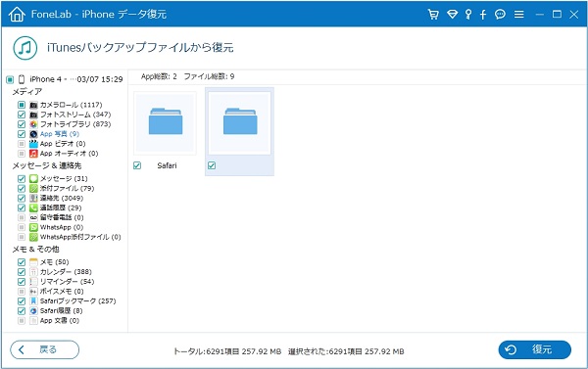Click the 戻る back button
This screenshot has width=588, height=369.
(x=45, y=349)
